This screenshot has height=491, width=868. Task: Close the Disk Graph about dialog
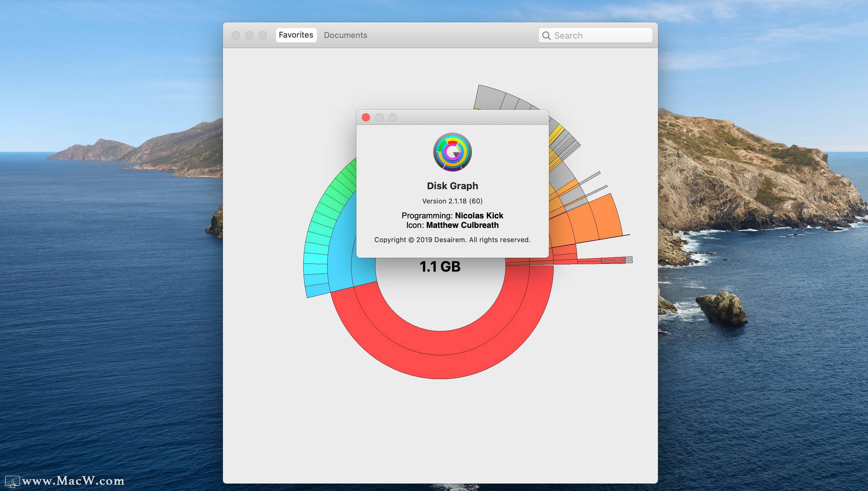(x=366, y=117)
